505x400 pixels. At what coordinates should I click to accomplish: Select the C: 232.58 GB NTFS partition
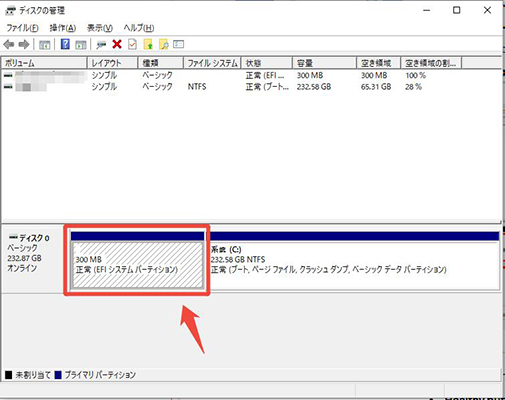coord(355,260)
